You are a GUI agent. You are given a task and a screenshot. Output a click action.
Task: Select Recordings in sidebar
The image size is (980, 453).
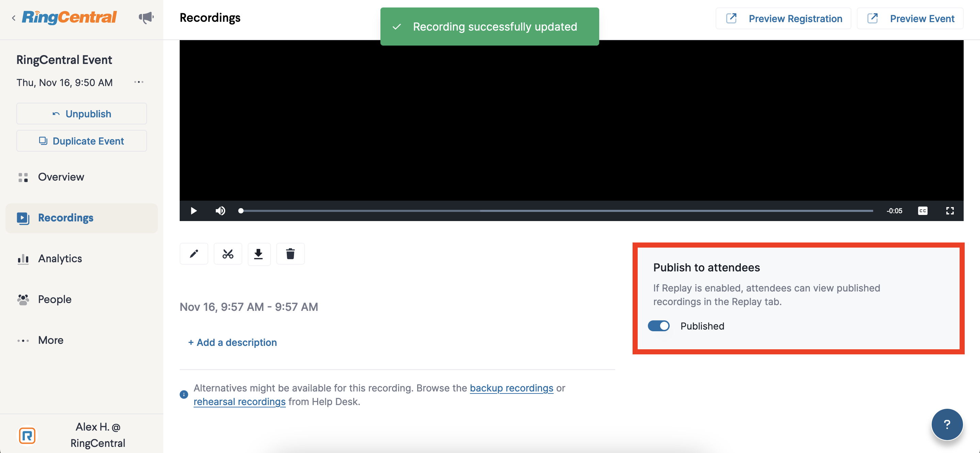(x=81, y=218)
